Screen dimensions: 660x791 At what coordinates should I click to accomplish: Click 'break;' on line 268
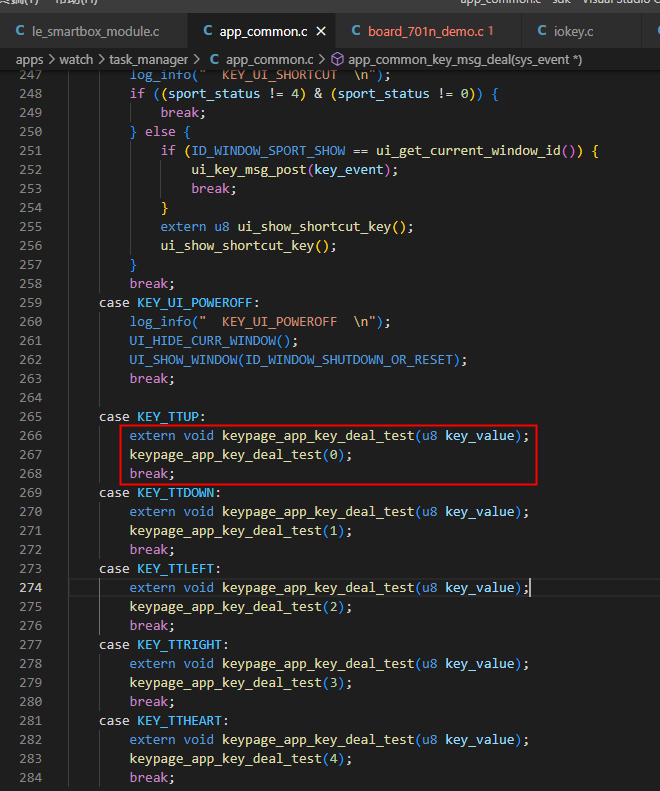(152, 474)
